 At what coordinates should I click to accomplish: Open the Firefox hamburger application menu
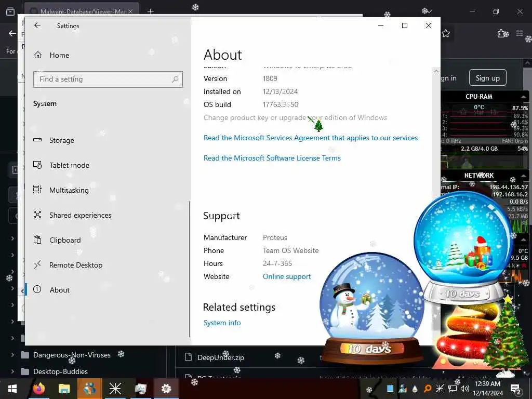pos(520,33)
